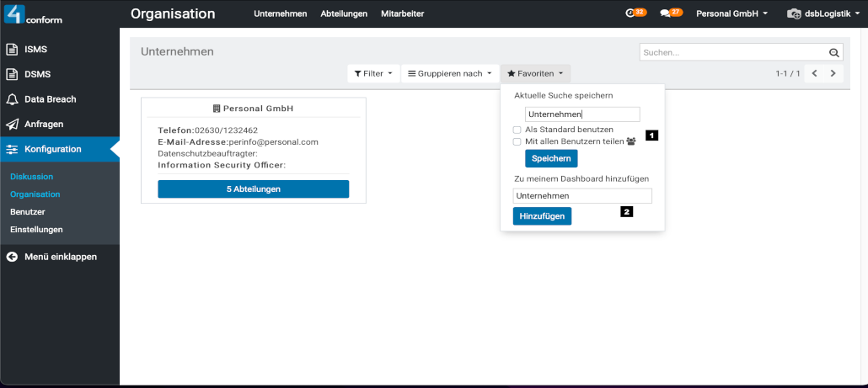Open Anfragen in the sidebar
Image resolution: width=868 pixels, height=388 pixels.
[x=43, y=125]
